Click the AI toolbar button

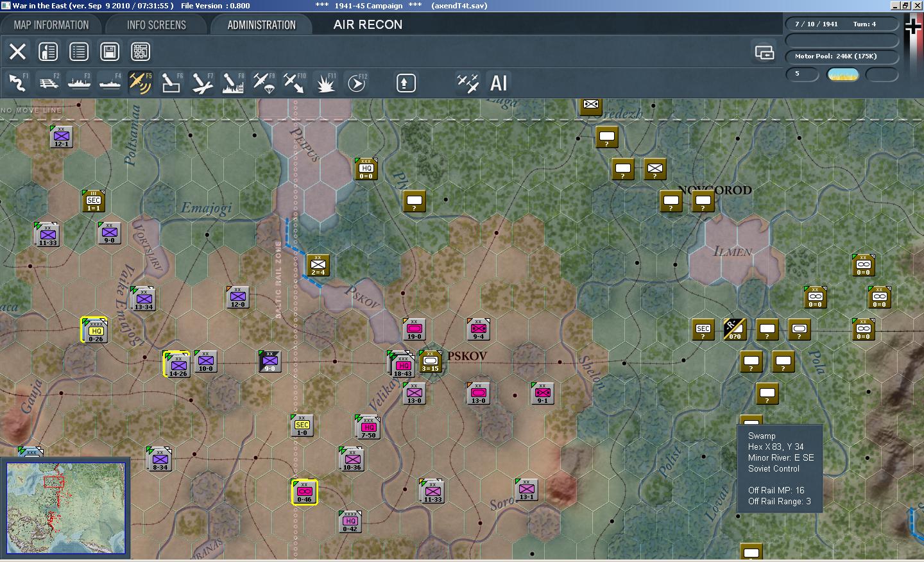tap(499, 83)
